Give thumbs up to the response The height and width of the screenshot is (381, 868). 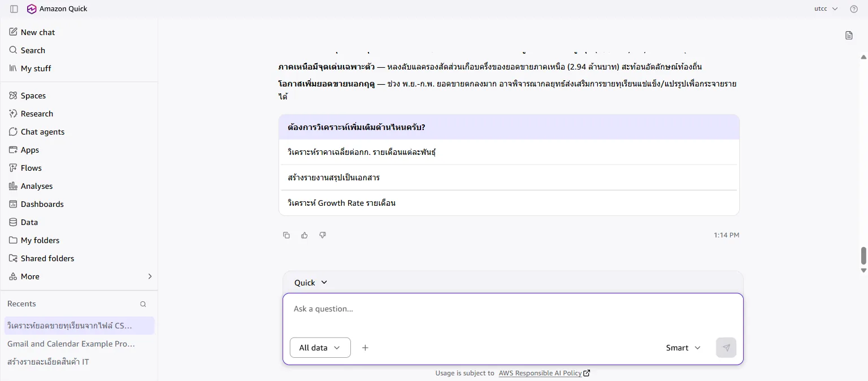pyautogui.click(x=305, y=235)
